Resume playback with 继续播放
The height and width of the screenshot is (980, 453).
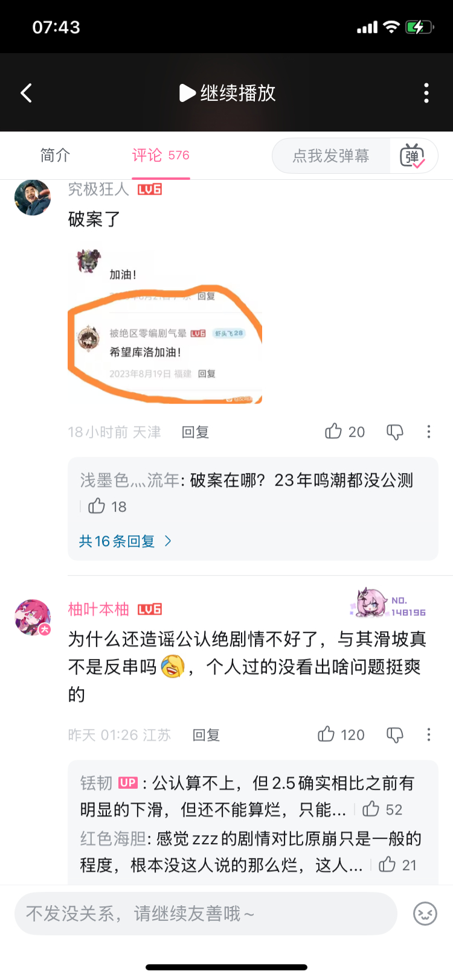(228, 93)
